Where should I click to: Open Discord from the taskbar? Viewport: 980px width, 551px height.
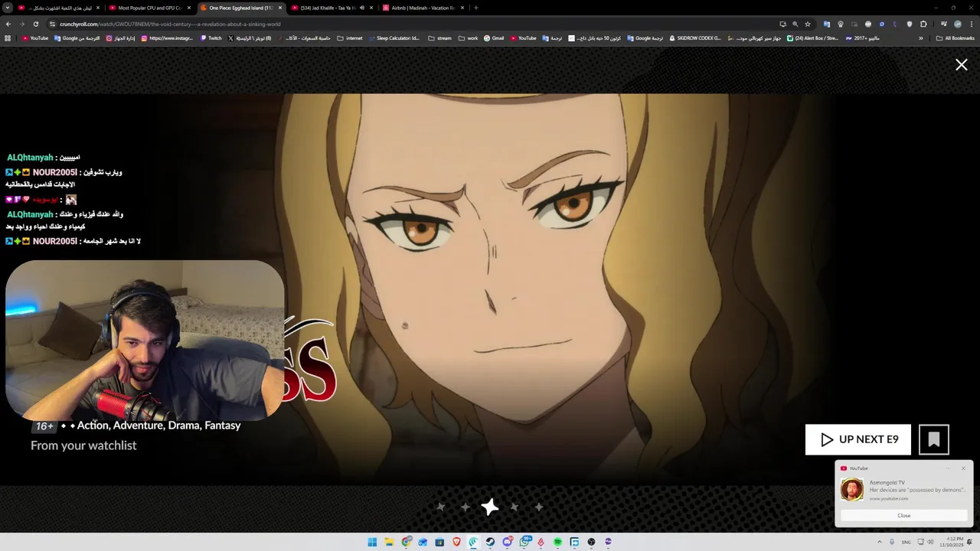(507, 542)
